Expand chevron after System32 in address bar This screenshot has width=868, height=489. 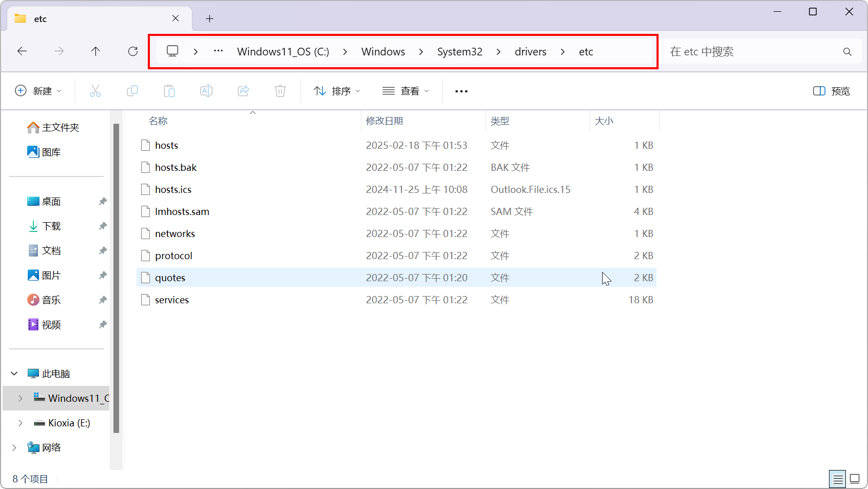point(498,52)
